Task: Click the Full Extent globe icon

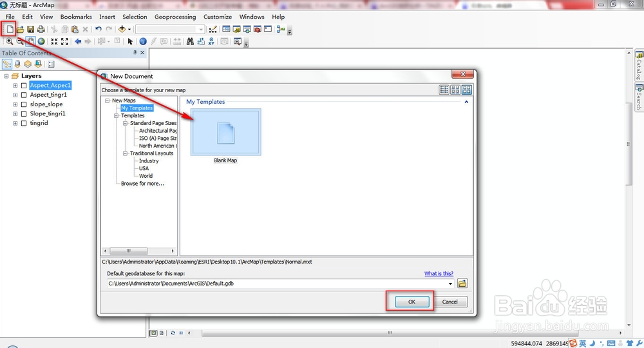Action: tap(41, 41)
